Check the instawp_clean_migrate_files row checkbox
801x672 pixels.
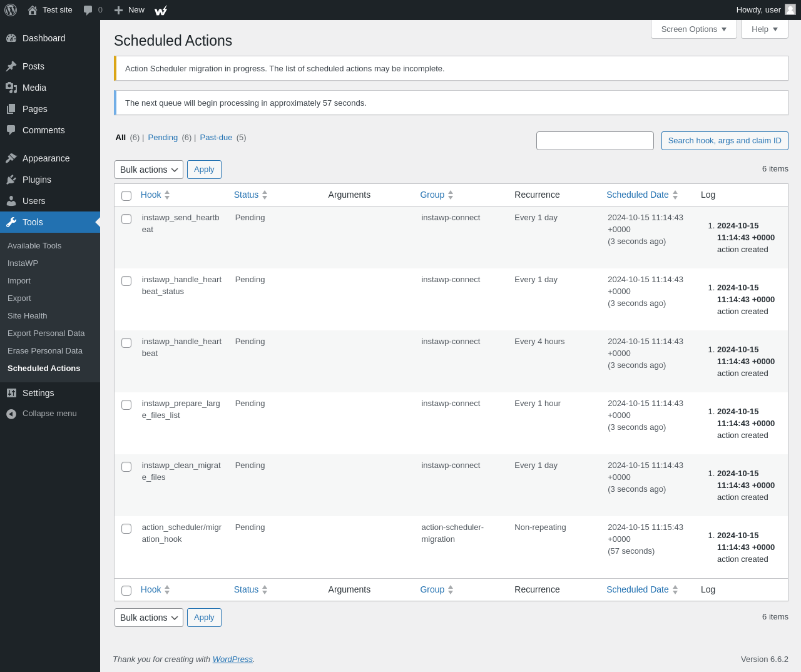(x=126, y=467)
